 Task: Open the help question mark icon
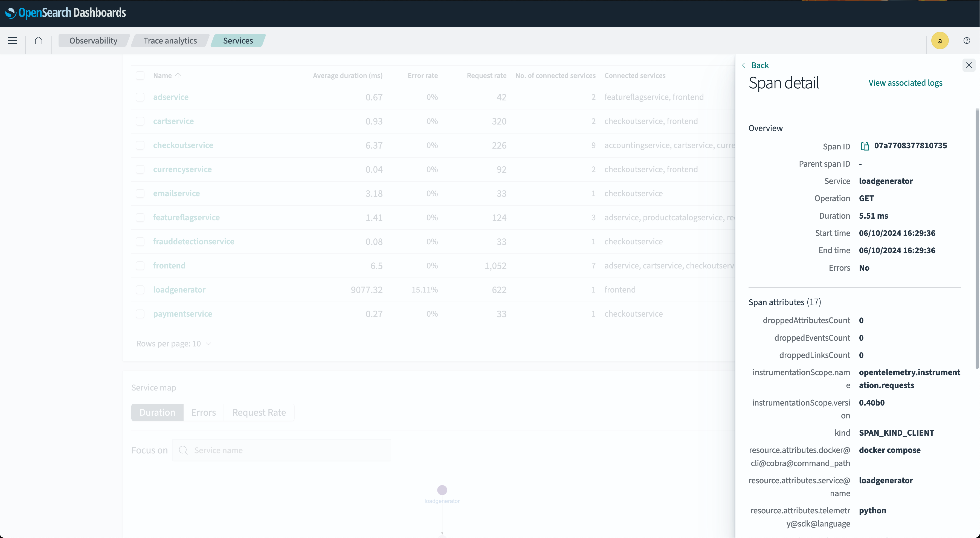966,41
